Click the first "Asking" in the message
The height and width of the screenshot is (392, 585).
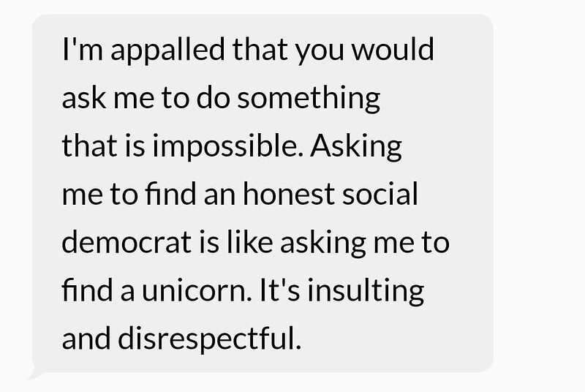click(x=356, y=147)
